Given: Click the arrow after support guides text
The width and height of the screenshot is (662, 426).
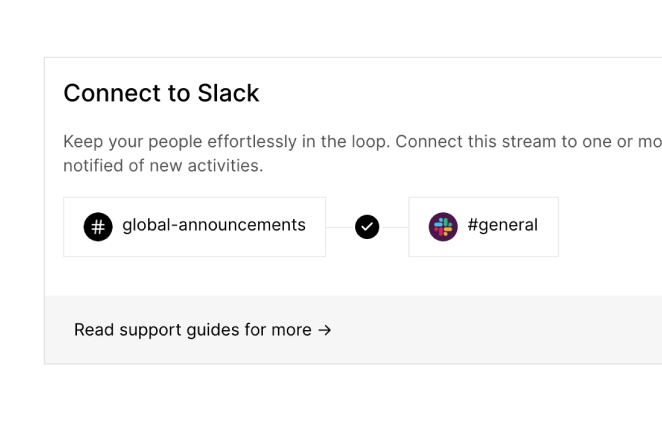Looking at the screenshot, I should pyautogui.click(x=324, y=330).
